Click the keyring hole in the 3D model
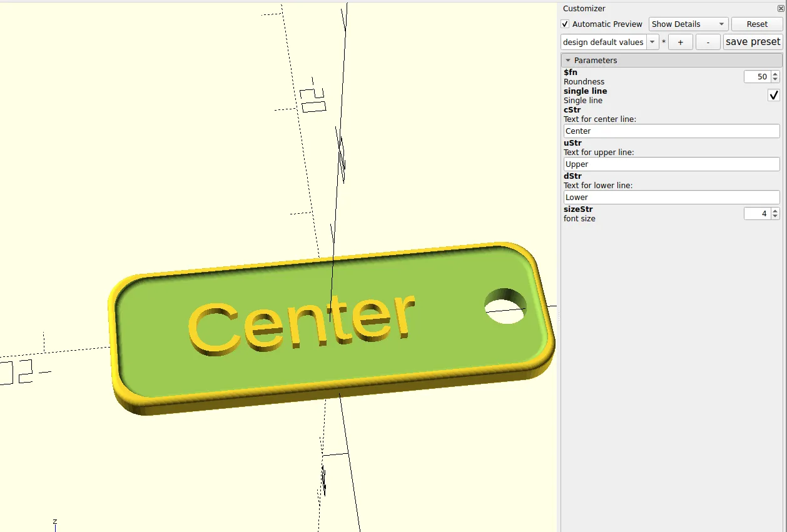Image resolution: width=787 pixels, height=532 pixels. point(505,306)
